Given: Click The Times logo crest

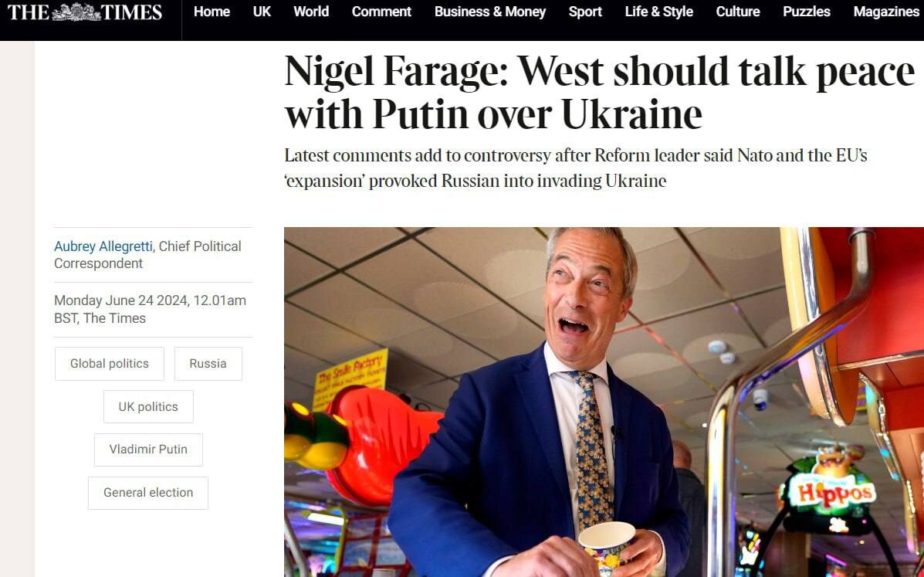Looking at the screenshot, I should coord(76,12).
